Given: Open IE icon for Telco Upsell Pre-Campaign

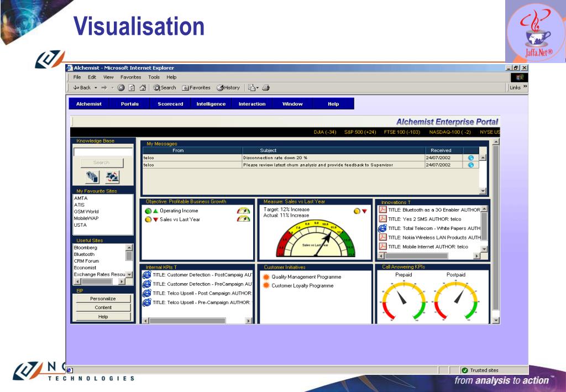Looking at the screenshot, I should coord(146,302).
